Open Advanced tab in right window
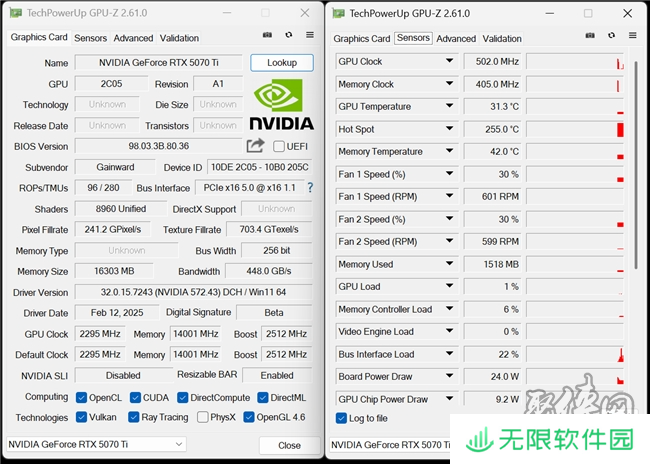 click(x=456, y=39)
